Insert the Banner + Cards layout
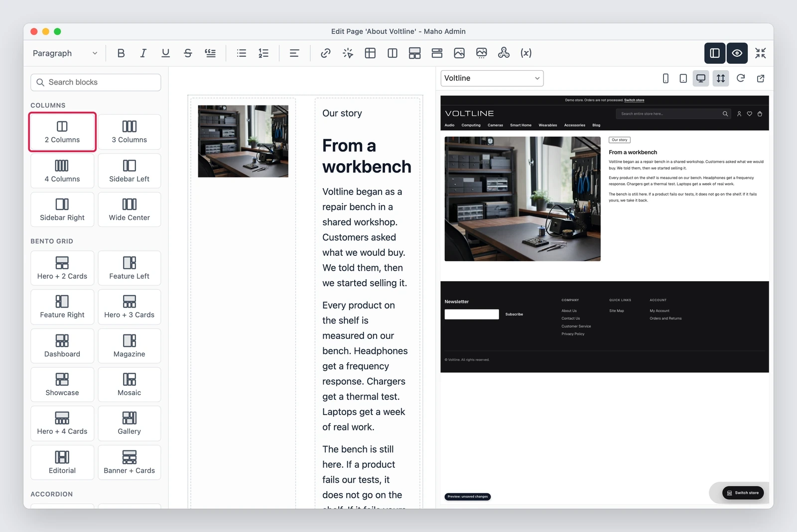The height and width of the screenshot is (532, 797). tap(130, 462)
